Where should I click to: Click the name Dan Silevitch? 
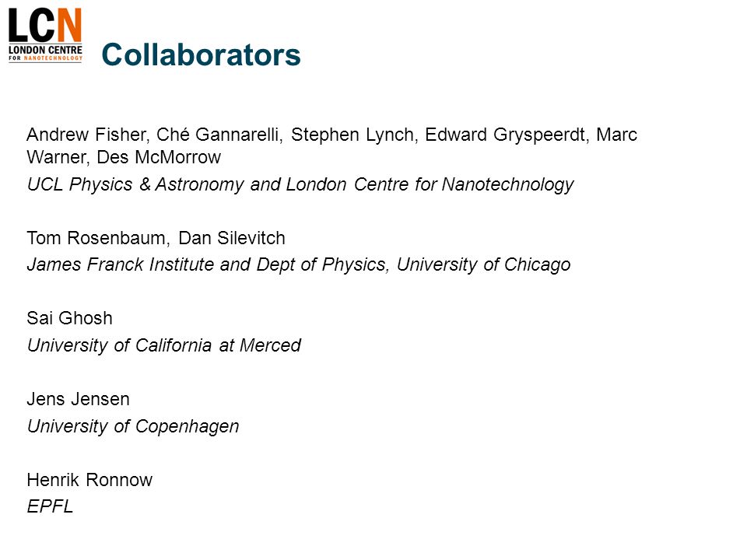click(x=232, y=238)
